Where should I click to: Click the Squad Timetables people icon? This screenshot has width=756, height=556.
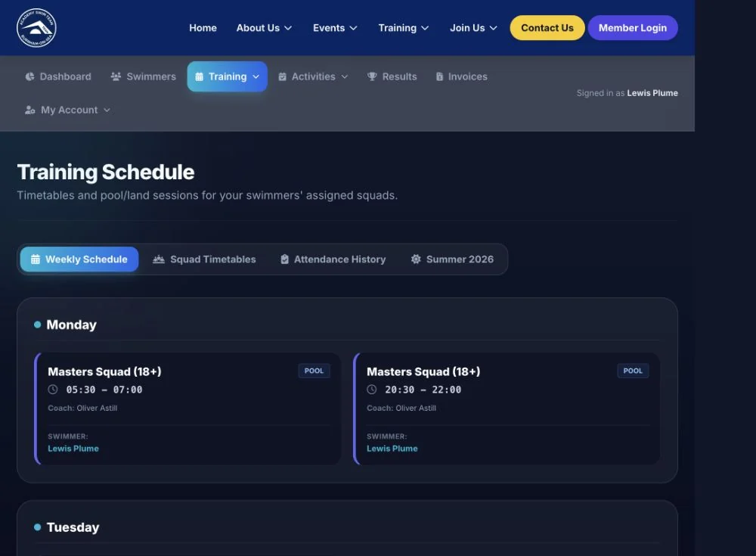coord(159,259)
